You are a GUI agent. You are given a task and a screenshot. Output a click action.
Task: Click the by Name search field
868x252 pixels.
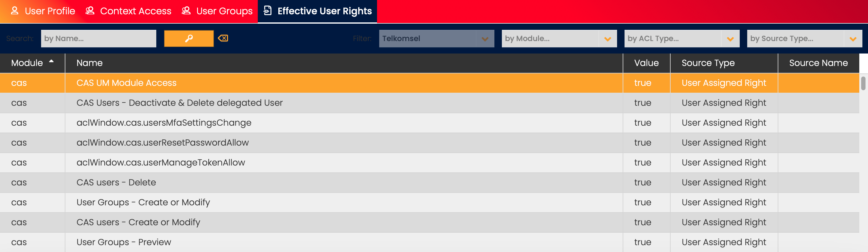(98, 39)
